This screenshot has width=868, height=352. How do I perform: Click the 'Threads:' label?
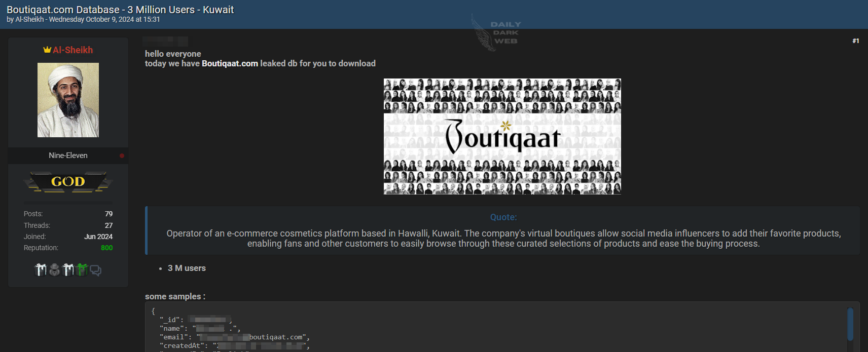coord(37,225)
